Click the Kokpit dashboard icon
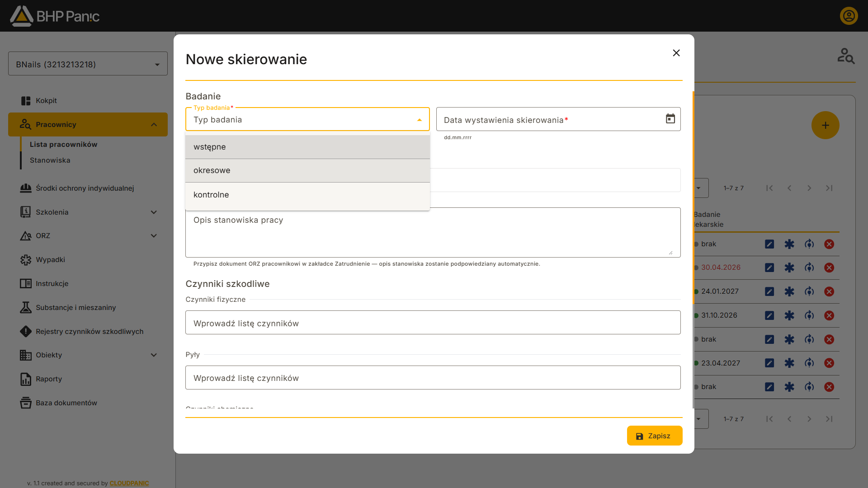This screenshot has width=868, height=488. (26, 101)
